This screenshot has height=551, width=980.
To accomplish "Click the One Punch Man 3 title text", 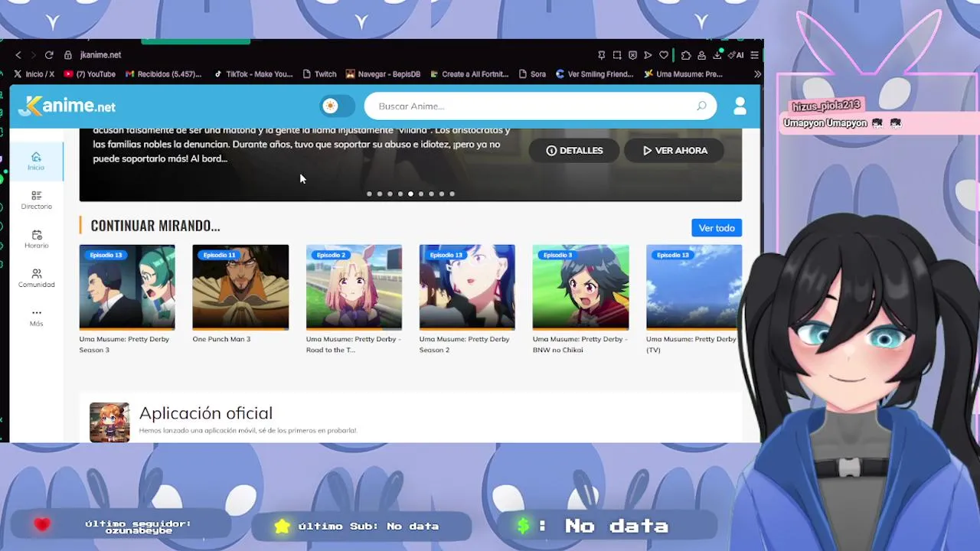I will 221,339.
